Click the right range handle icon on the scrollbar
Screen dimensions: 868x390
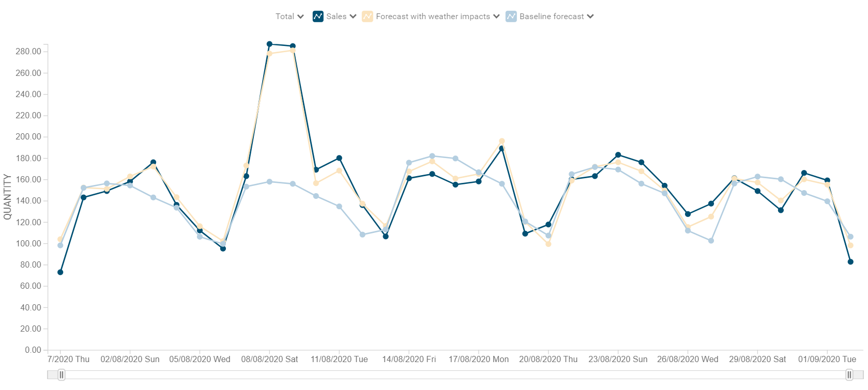pyautogui.click(x=850, y=375)
